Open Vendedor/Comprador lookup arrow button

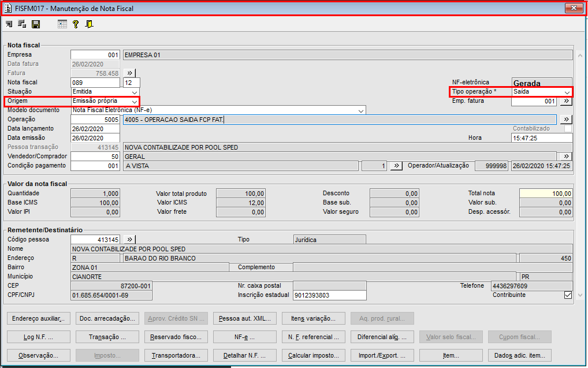(x=566, y=157)
